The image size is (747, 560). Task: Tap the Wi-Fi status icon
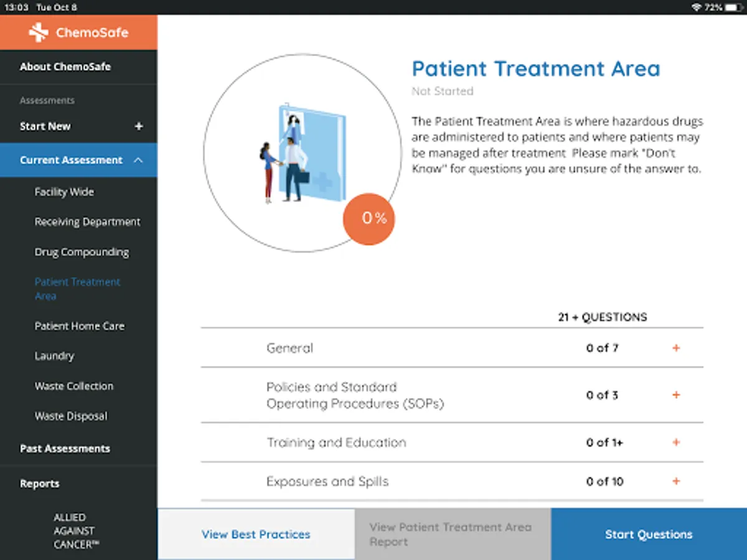696,7
